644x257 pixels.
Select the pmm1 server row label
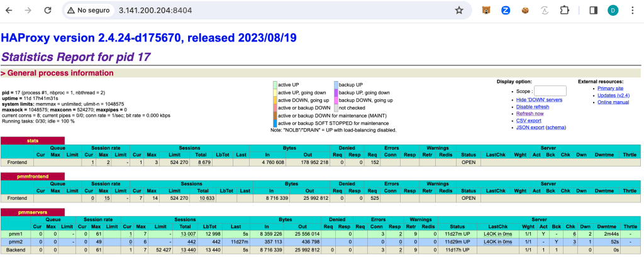(15, 233)
